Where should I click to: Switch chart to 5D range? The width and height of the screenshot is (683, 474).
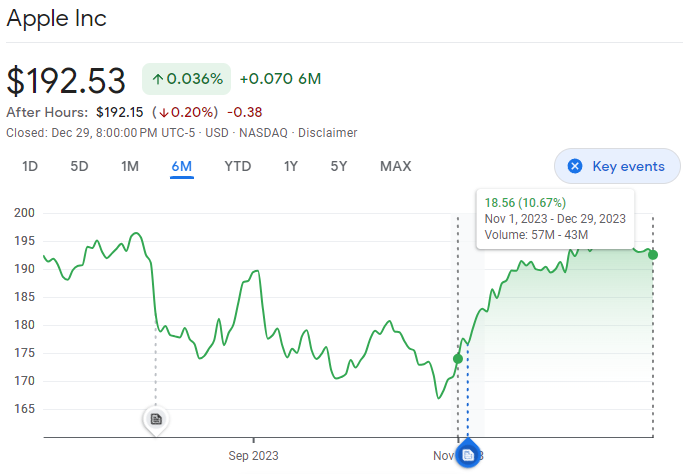(x=79, y=166)
